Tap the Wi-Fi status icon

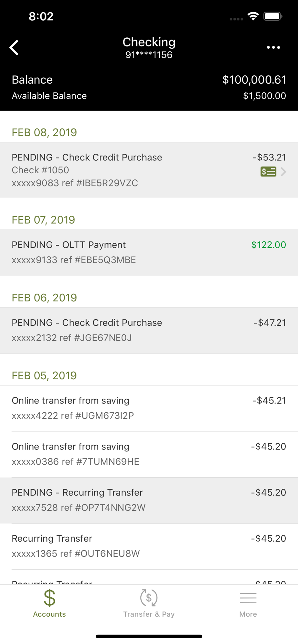coord(253,16)
